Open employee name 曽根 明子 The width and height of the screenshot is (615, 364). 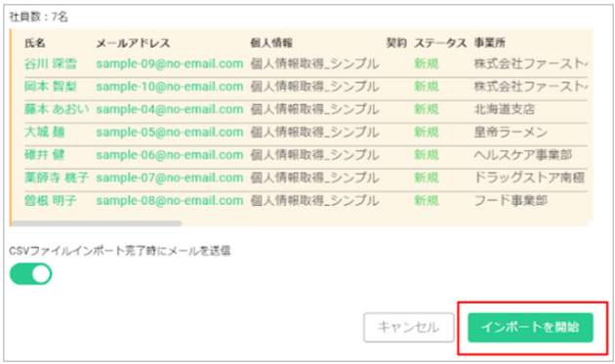point(50,200)
